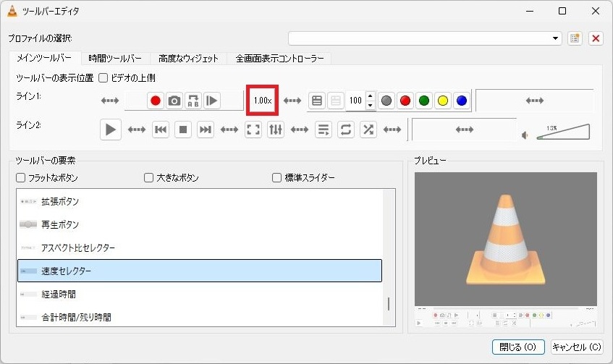The image size is (613, 364).
Task: Click the red record button icon
Action: pos(156,101)
